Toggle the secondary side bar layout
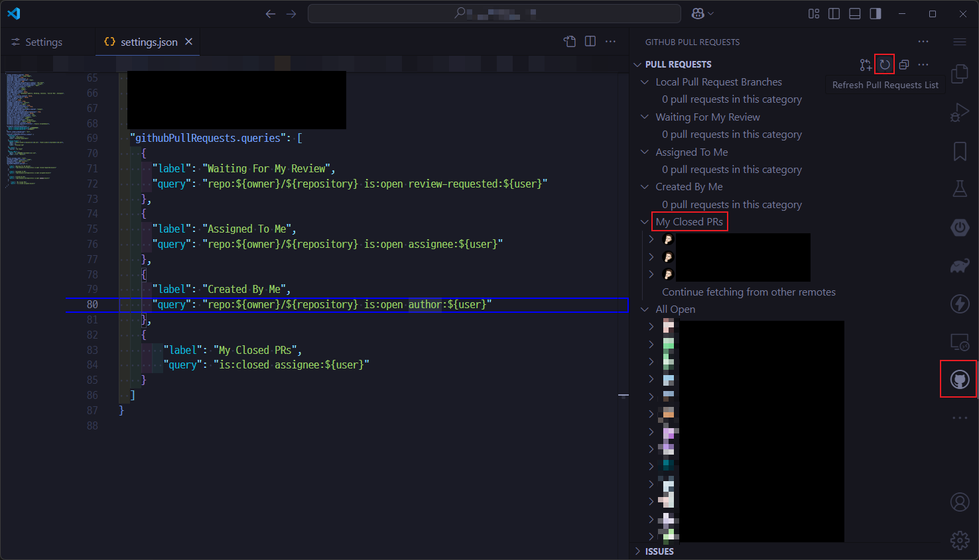Viewport: 979px width, 560px height. 876,13
